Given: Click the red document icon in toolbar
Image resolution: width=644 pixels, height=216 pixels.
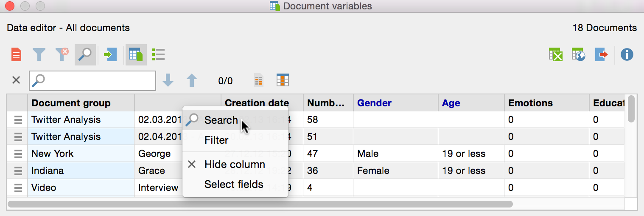Looking at the screenshot, I should click(16, 55).
